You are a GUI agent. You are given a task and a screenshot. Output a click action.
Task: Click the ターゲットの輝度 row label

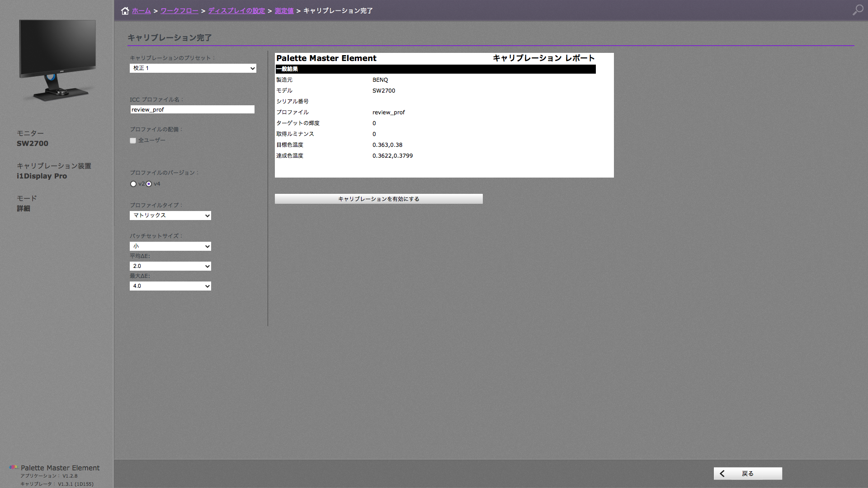point(298,123)
